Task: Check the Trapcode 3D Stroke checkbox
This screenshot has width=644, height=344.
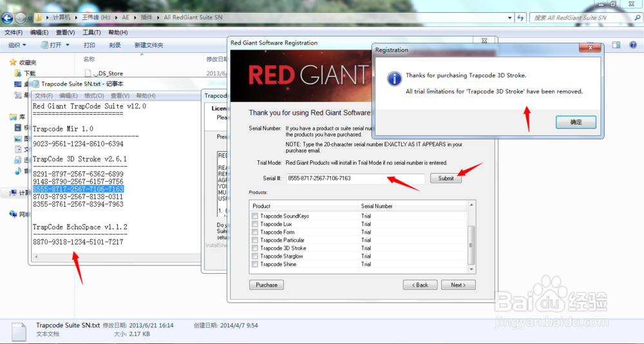Action: [255, 248]
